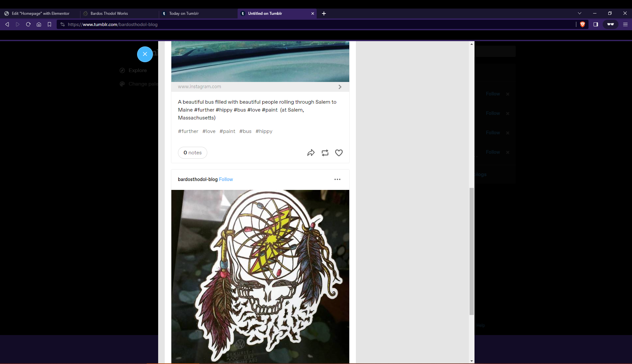Close the blog overlay with blue X button
Screen dimensions: 632x364
coord(145,54)
